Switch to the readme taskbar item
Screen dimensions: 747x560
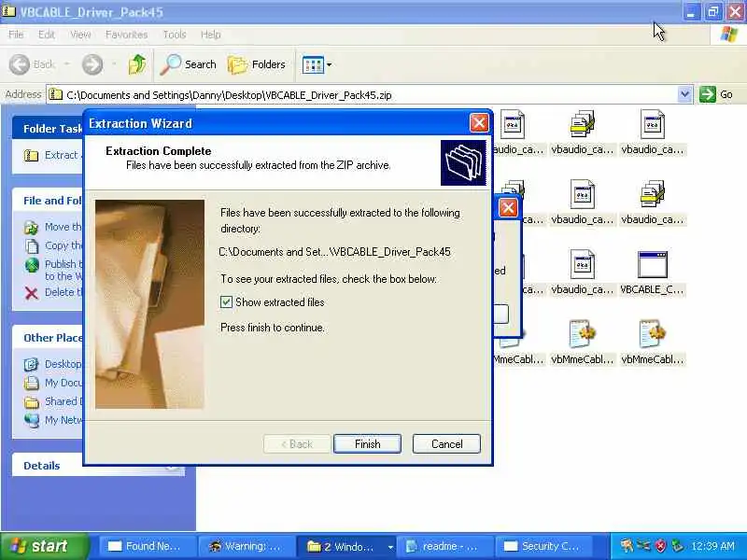pyautogui.click(x=444, y=547)
